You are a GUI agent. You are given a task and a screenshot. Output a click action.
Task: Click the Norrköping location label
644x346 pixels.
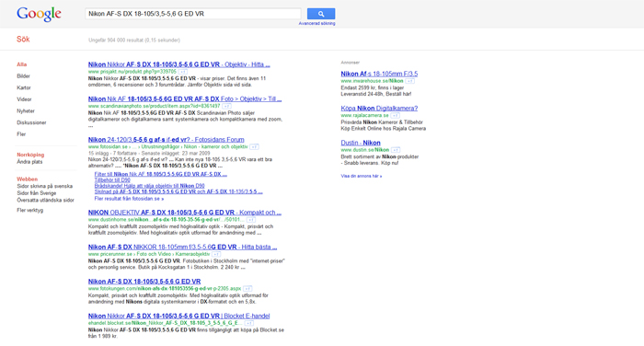(30, 155)
